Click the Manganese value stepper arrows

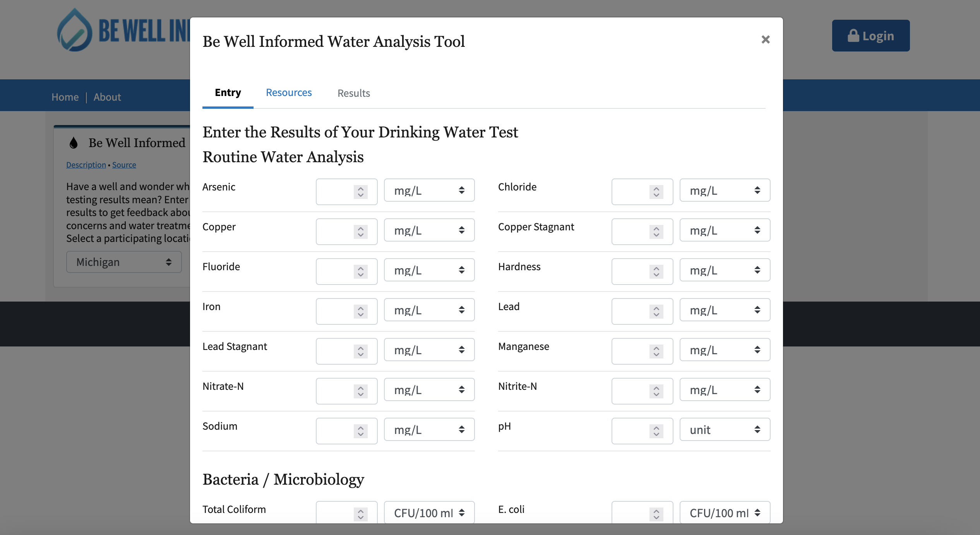pyautogui.click(x=656, y=351)
